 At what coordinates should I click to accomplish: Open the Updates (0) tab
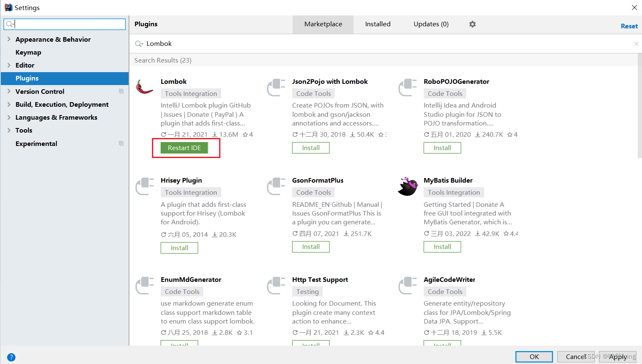coord(431,24)
